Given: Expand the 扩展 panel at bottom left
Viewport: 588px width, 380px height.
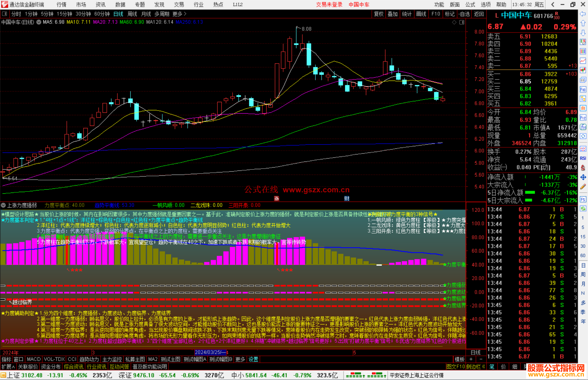Looking at the screenshot, I should click(8, 367).
